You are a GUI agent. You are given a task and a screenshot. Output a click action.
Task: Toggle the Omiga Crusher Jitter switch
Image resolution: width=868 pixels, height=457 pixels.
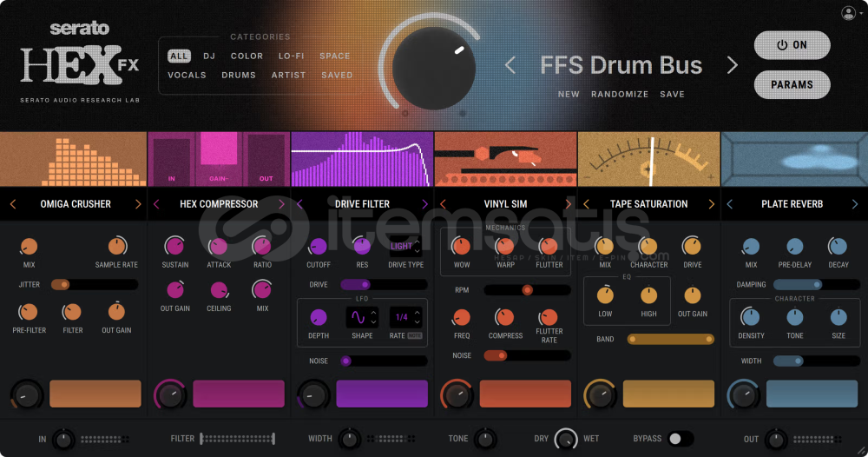(61, 284)
